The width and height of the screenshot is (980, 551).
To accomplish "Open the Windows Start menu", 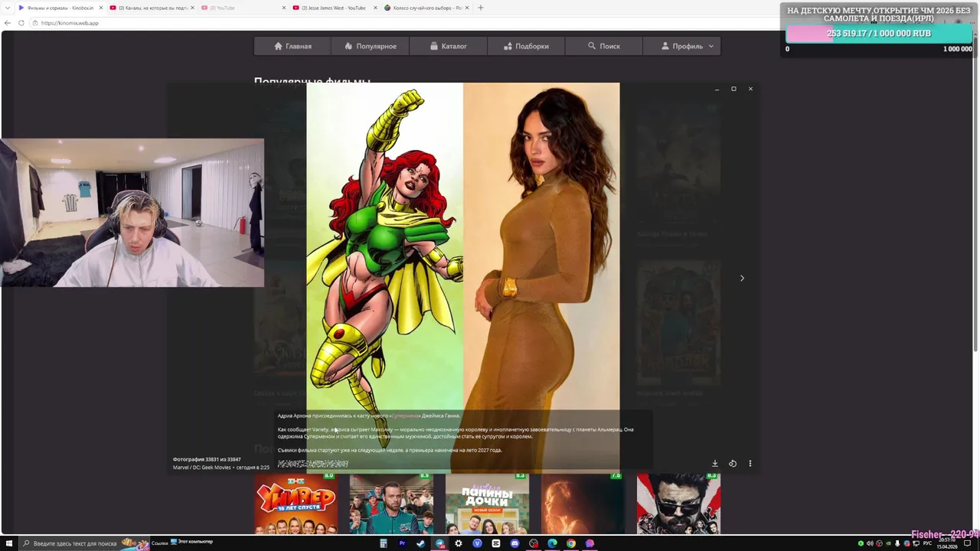I will click(9, 543).
